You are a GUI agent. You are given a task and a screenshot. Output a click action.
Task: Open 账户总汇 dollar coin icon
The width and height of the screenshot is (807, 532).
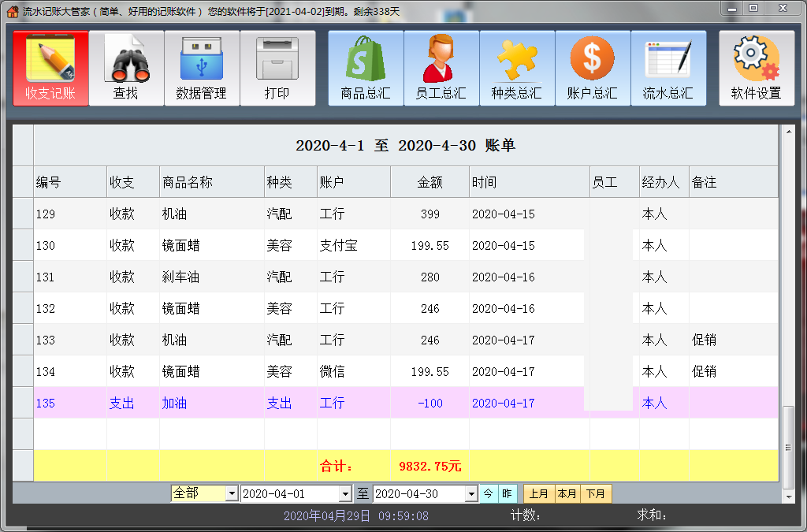click(593, 68)
